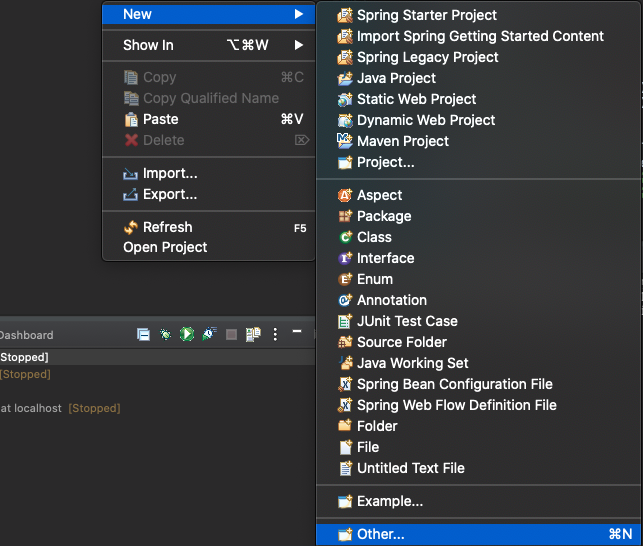Choose Paste from the context menu
643x546 pixels.
tap(208, 119)
